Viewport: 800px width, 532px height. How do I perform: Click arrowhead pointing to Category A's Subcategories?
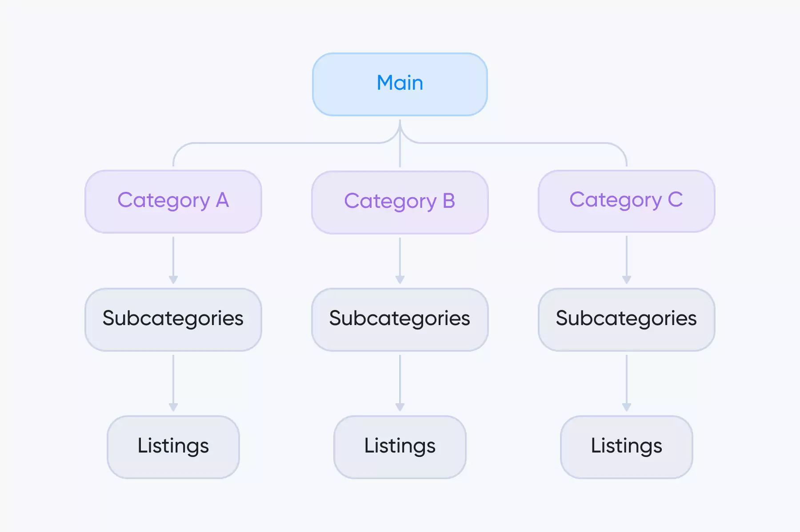(x=173, y=280)
